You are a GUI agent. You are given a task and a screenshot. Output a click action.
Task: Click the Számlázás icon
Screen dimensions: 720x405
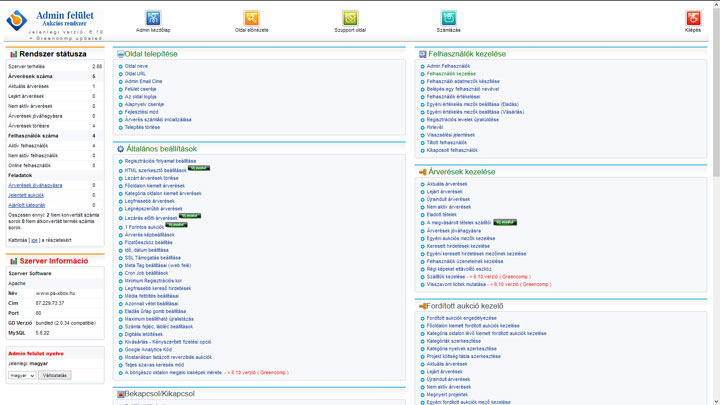(x=448, y=18)
